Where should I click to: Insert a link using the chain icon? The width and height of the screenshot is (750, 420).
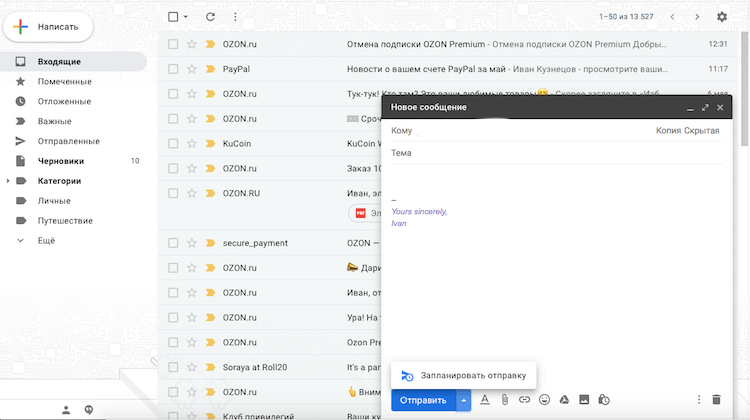524,400
